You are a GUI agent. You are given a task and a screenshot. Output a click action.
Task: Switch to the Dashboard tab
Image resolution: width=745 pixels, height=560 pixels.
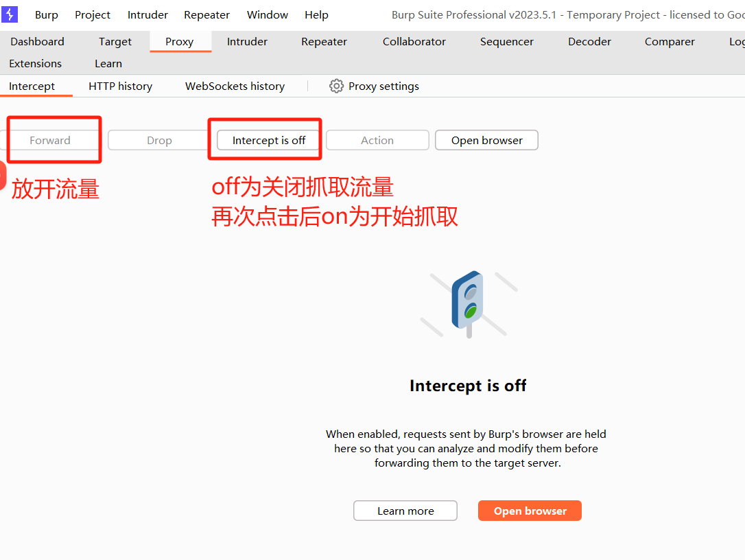(38, 42)
